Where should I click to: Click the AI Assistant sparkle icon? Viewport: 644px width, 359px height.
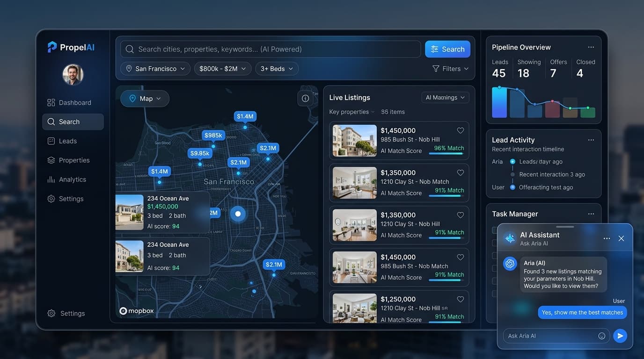coord(510,238)
